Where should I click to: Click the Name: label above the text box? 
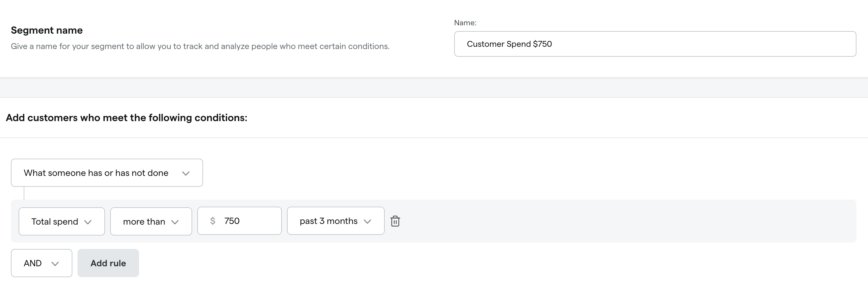point(465,23)
